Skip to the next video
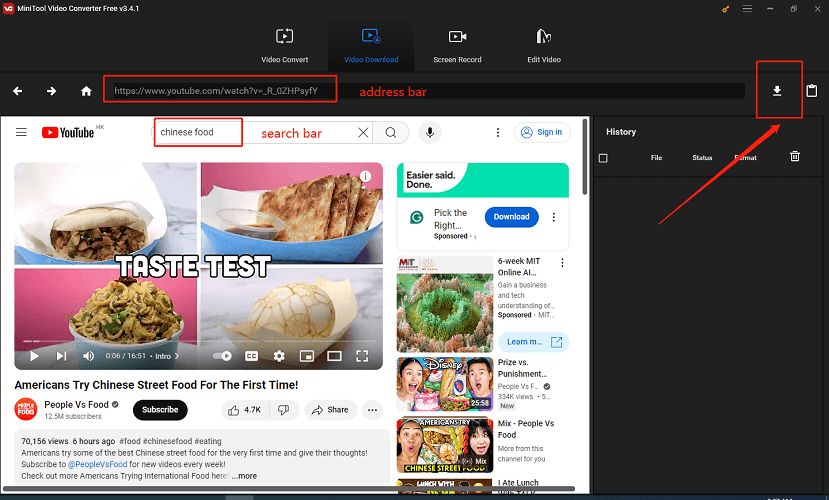 61,356
